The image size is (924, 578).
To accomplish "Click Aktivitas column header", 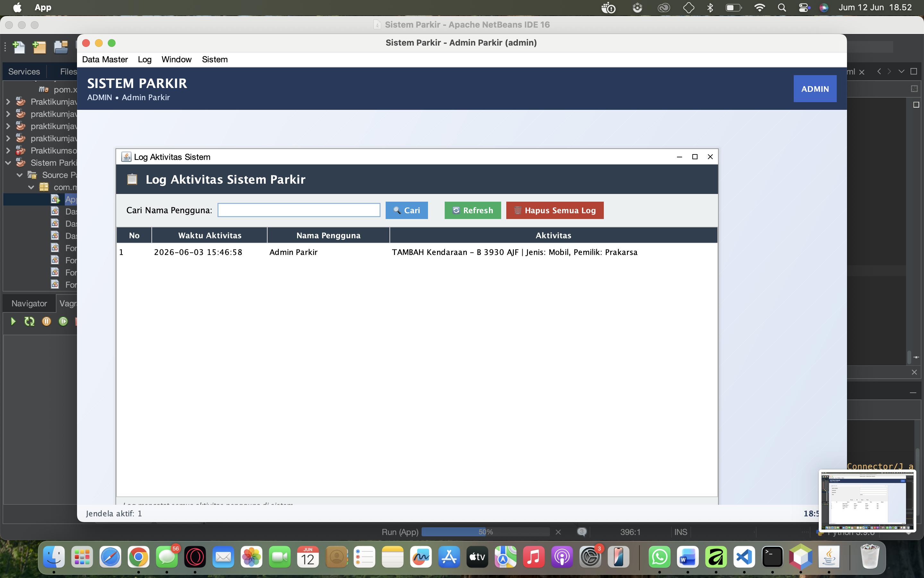I will click(553, 235).
